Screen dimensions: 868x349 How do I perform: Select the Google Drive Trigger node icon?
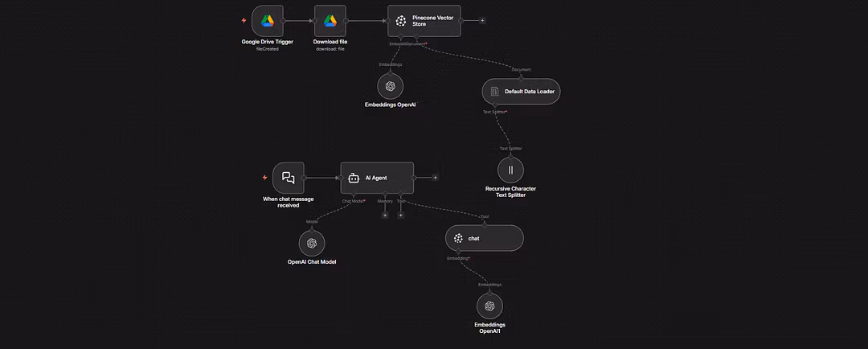click(x=268, y=21)
